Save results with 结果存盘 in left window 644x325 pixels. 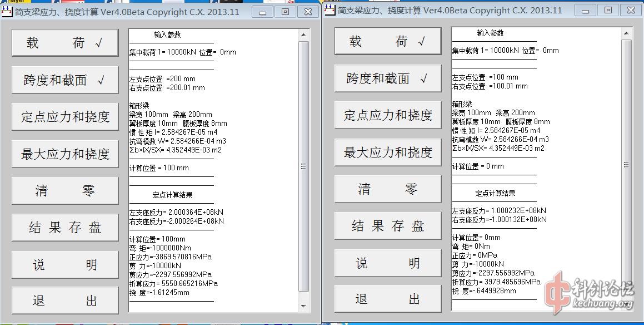65,228
